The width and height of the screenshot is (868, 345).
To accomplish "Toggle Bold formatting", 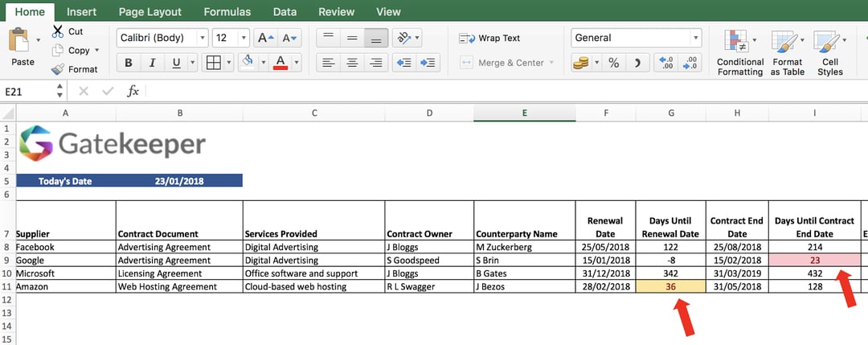I will click(129, 64).
